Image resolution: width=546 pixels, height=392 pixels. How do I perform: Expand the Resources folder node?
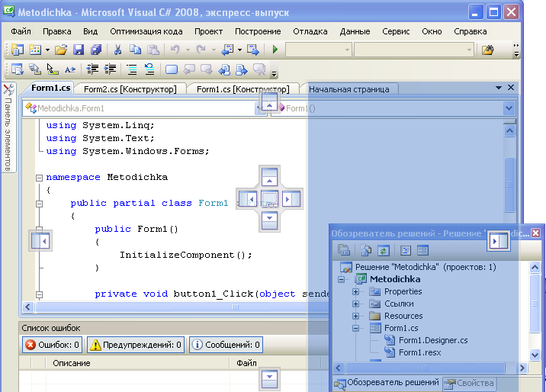click(355, 316)
